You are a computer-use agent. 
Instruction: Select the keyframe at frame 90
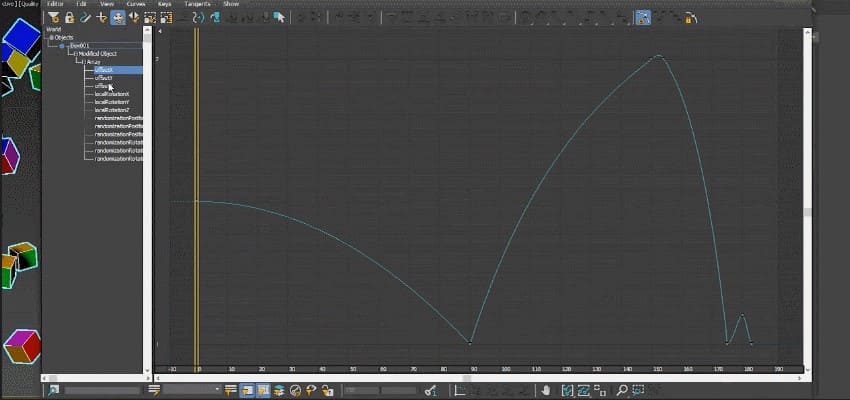[x=470, y=343]
